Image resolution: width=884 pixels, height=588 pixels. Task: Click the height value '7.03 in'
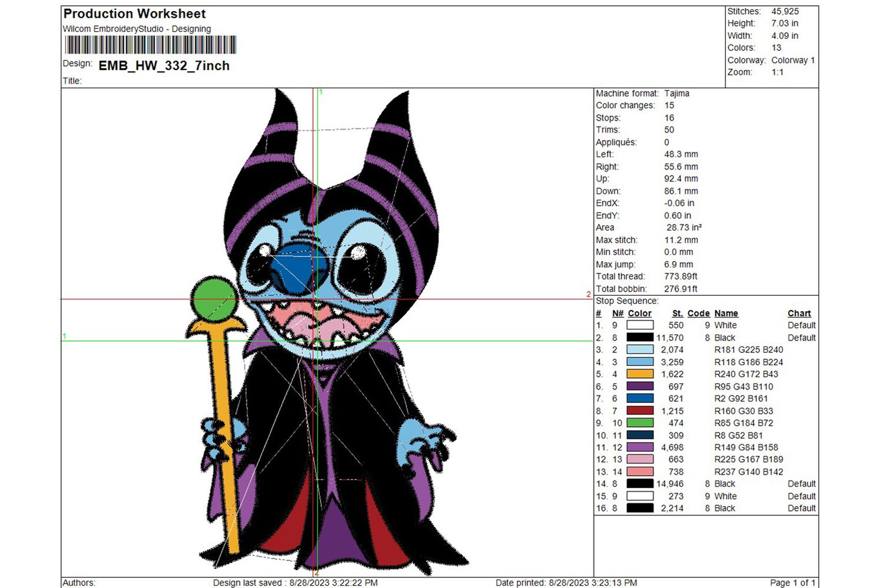[785, 23]
